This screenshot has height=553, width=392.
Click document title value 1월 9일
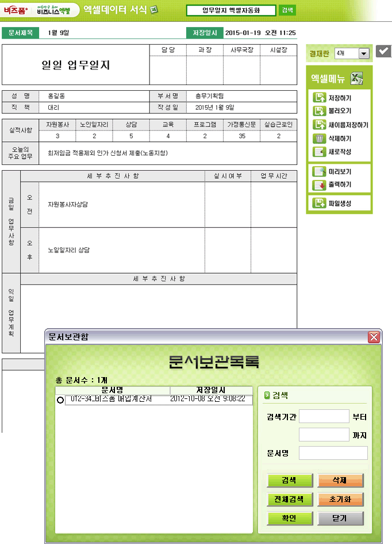coord(59,33)
